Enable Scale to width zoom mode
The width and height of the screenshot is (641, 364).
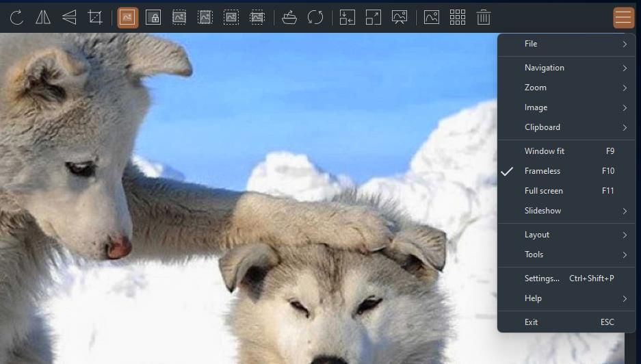[x=179, y=18]
